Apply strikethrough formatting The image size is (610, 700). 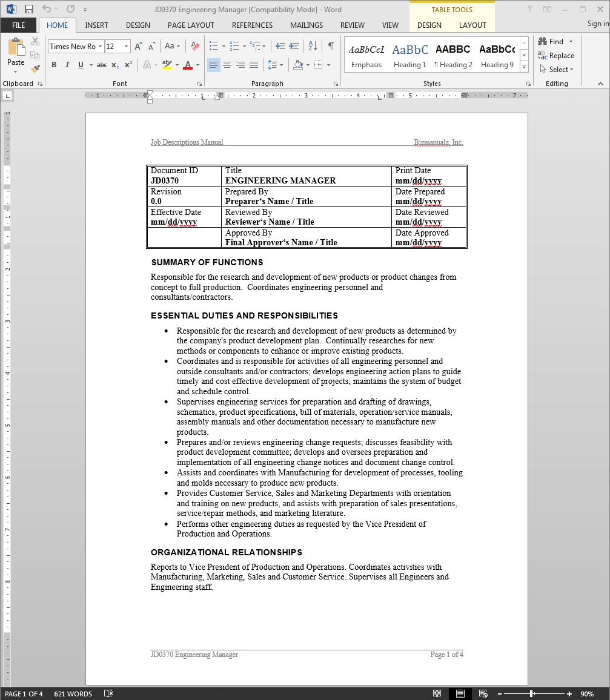coord(102,65)
